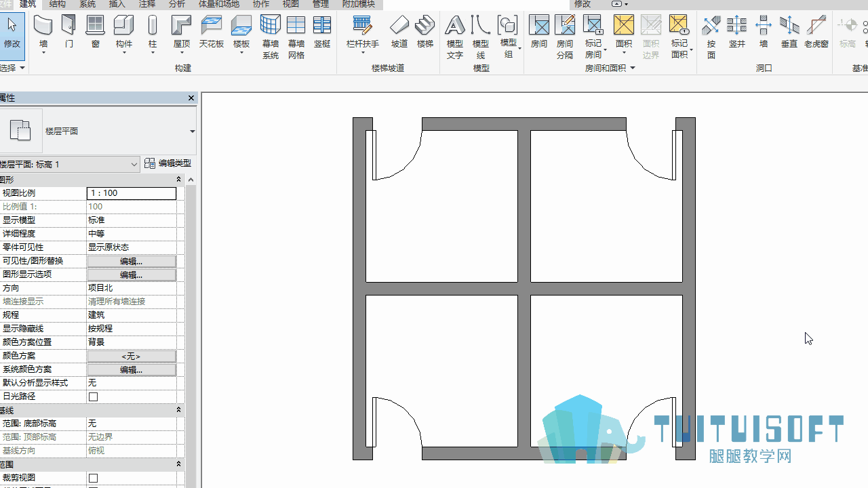Click the 模型文字 model text icon
Image resolution: width=868 pixels, height=488 pixels.
point(455,26)
